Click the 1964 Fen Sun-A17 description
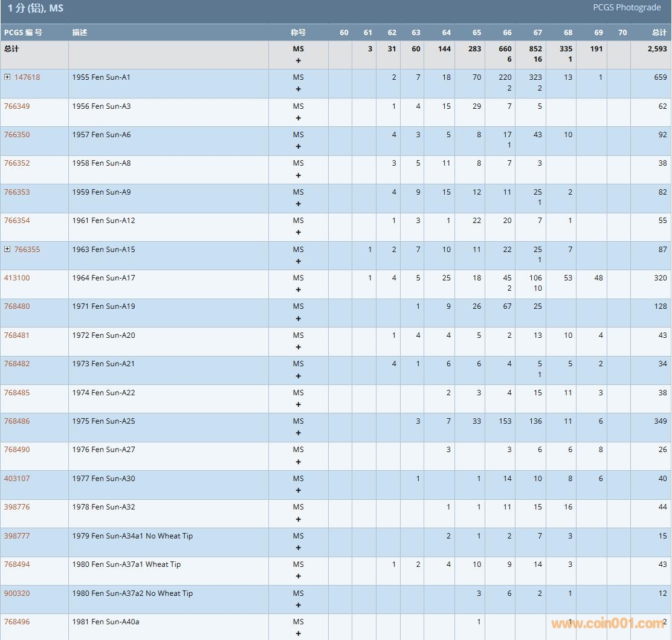672x640 pixels. tap(103, 278)
